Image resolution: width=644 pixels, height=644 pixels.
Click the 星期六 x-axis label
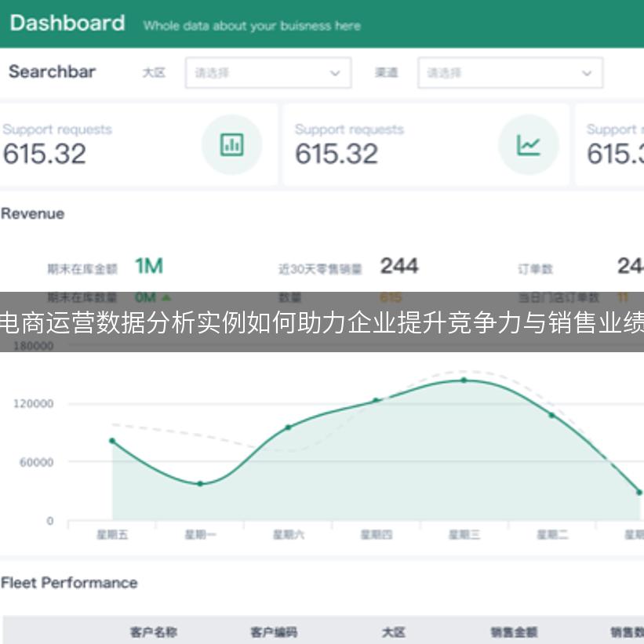click(x=289, y=534)
